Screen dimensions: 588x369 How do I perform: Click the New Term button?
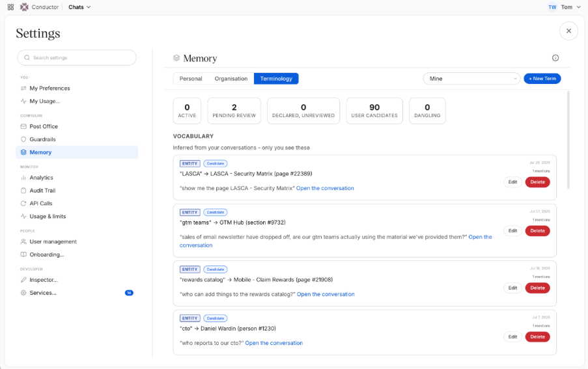tap(542, 79)
